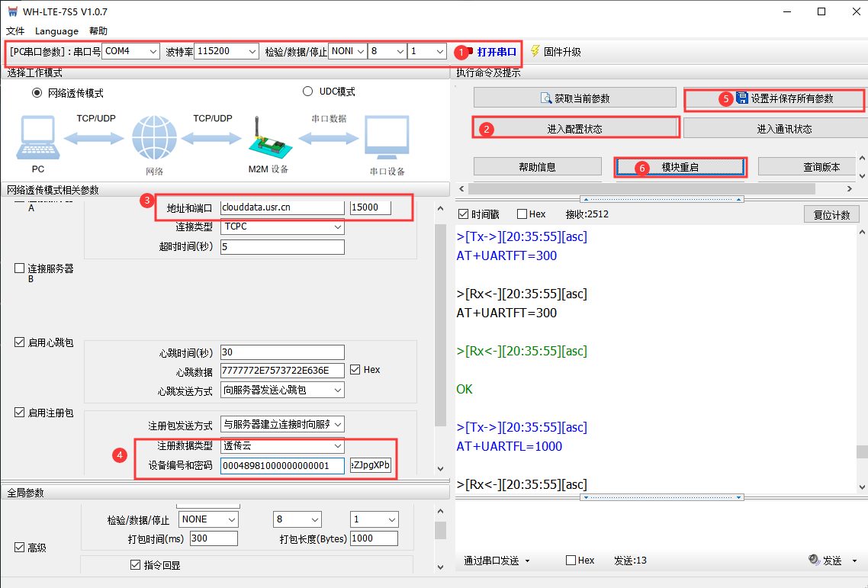Open the Language menu

point(56,31)
